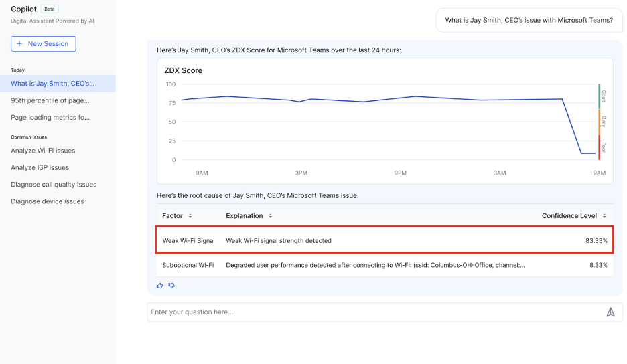Select Analyze Wi-Fi issues

pos(43,151)
